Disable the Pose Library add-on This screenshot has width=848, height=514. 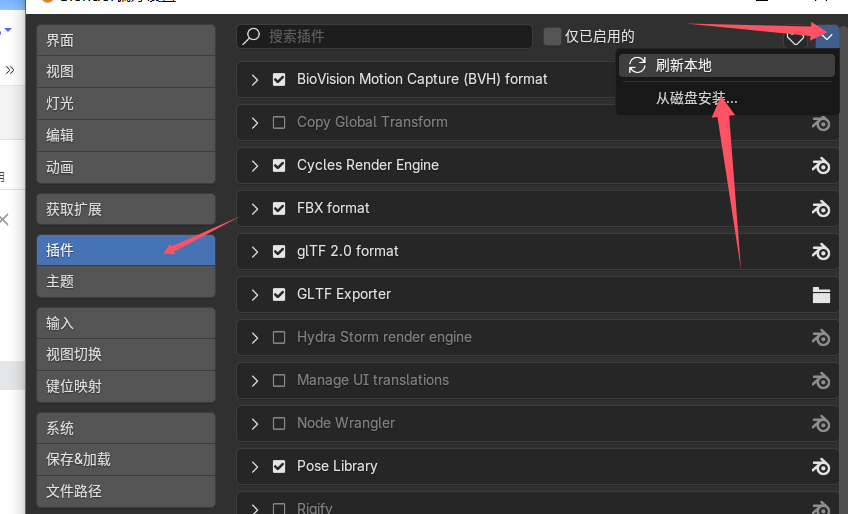pos(279,466)
